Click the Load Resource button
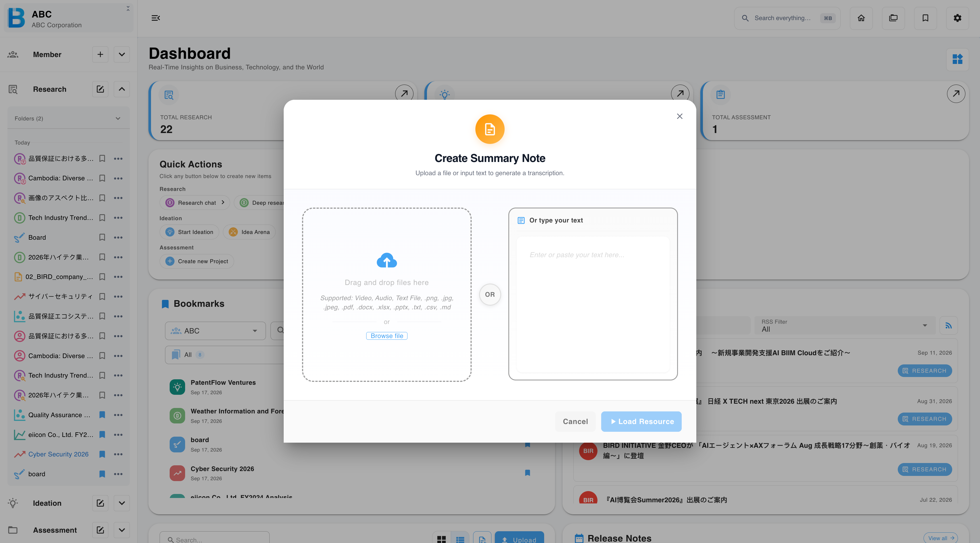The width and height of the screenshot is (980, 543). click(x=641, y=421)
